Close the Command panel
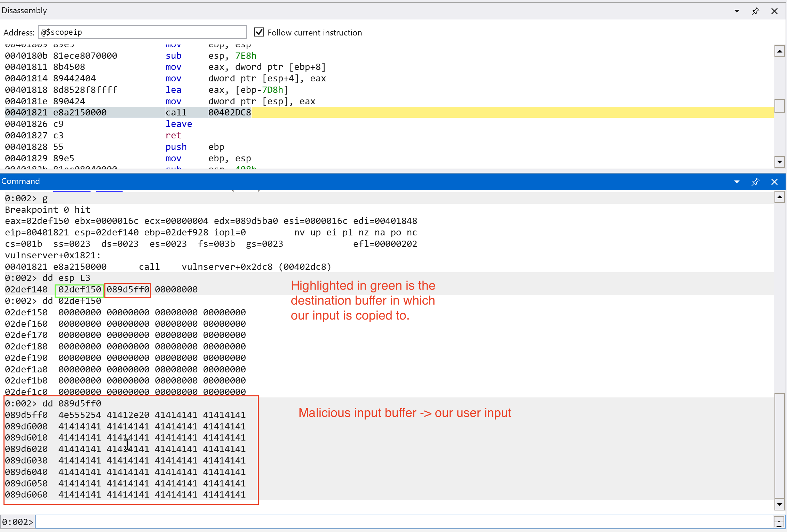787x532 pixels. [774, 182]
